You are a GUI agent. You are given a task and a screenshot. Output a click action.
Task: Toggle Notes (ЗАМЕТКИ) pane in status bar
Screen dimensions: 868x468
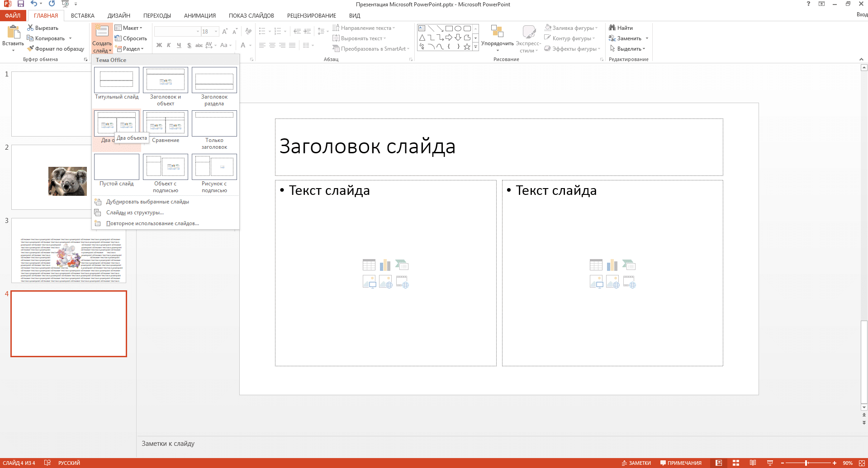click(636, 463)
